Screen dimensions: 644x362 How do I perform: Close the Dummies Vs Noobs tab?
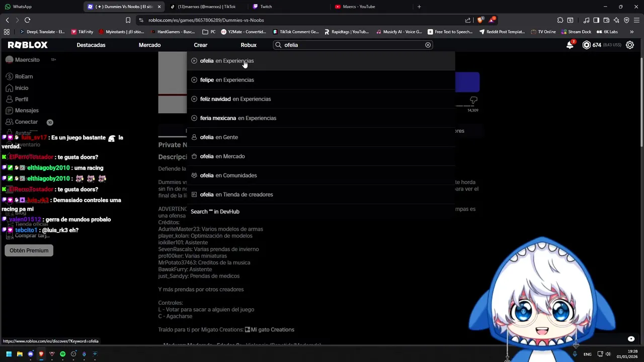click(x=159, y=7)
